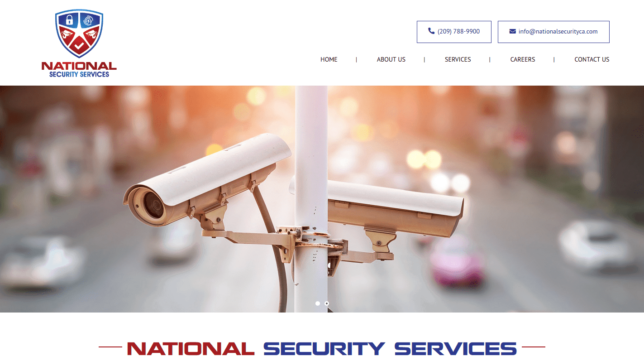The height and width of the screenshot is (356, 644).
Task: Click the left camera icon inside the shield logo
Action: tap(66, 34)
